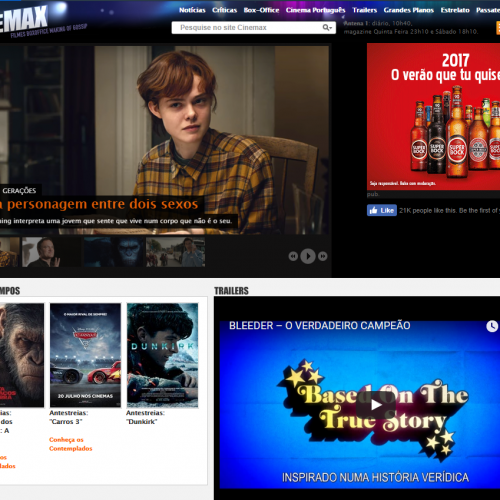Open the Carros 3 poster
The width and height of the screenshot is (500, 500).
[85, 355]
